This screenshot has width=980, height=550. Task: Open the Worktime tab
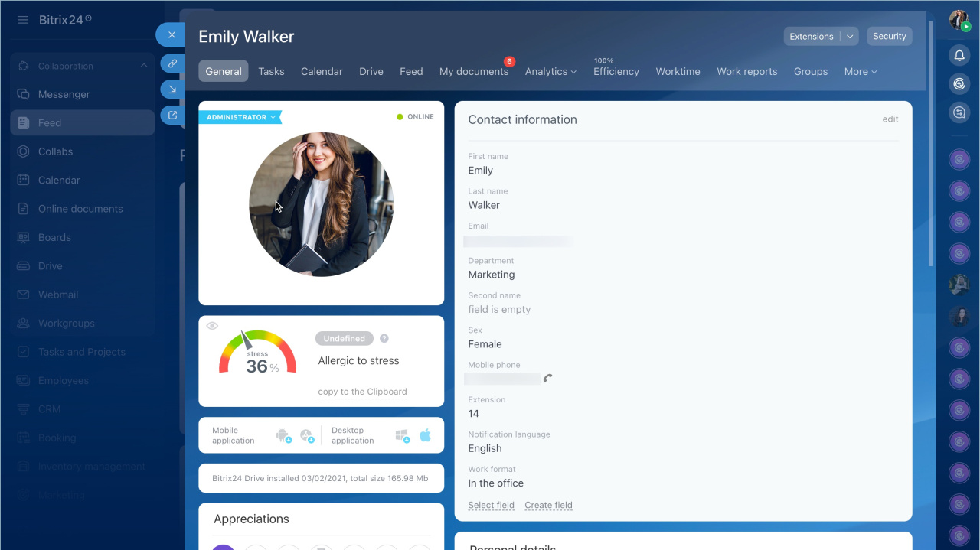678,71
